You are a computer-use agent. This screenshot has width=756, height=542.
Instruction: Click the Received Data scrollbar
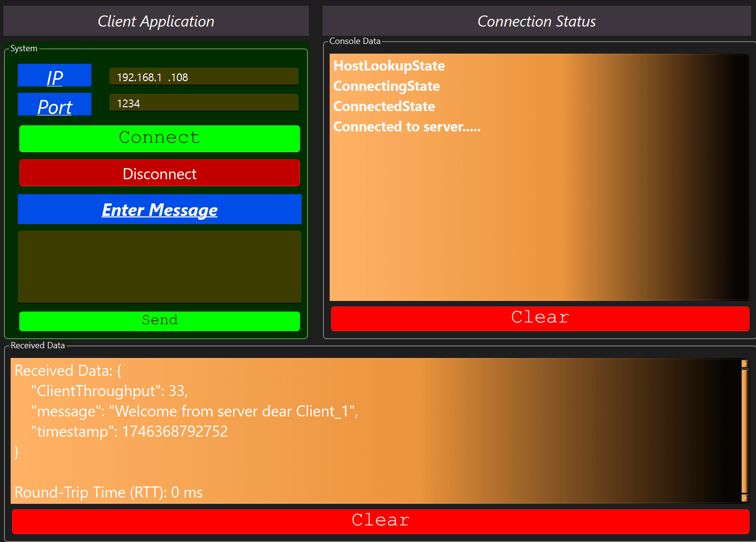[744, 430]
